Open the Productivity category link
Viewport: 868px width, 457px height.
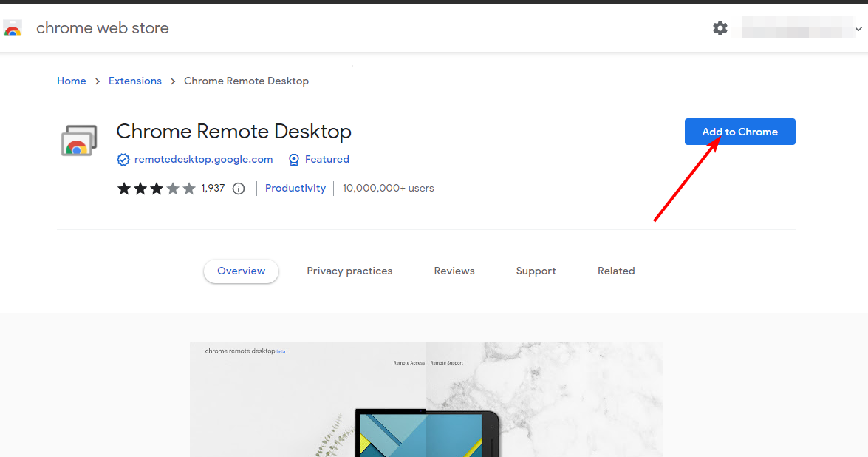(295, 189)
